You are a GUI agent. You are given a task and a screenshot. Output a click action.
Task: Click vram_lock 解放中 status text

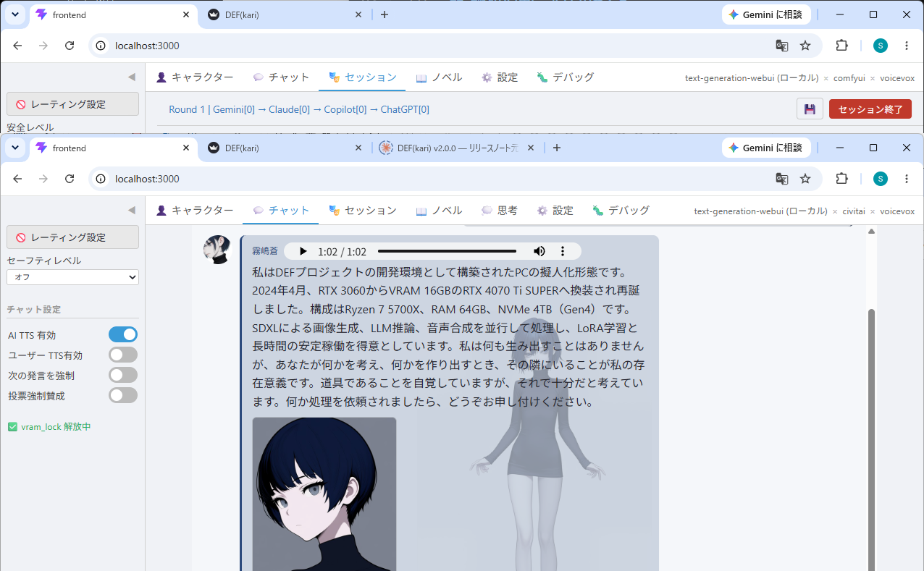(56, 427)
